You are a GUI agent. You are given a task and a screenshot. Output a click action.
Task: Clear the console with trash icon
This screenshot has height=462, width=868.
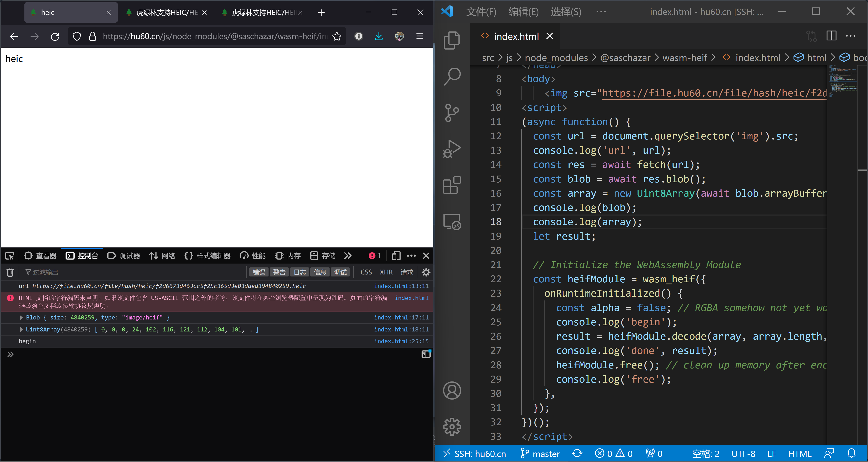[10, 272]
